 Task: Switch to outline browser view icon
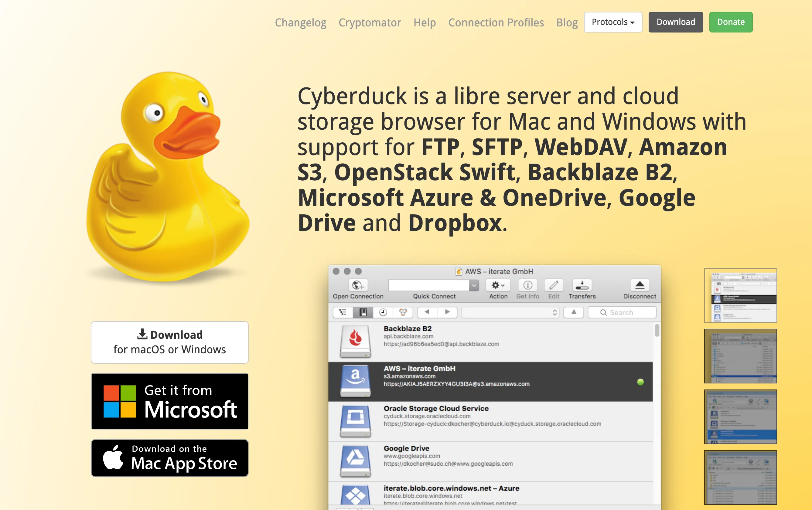343,312
